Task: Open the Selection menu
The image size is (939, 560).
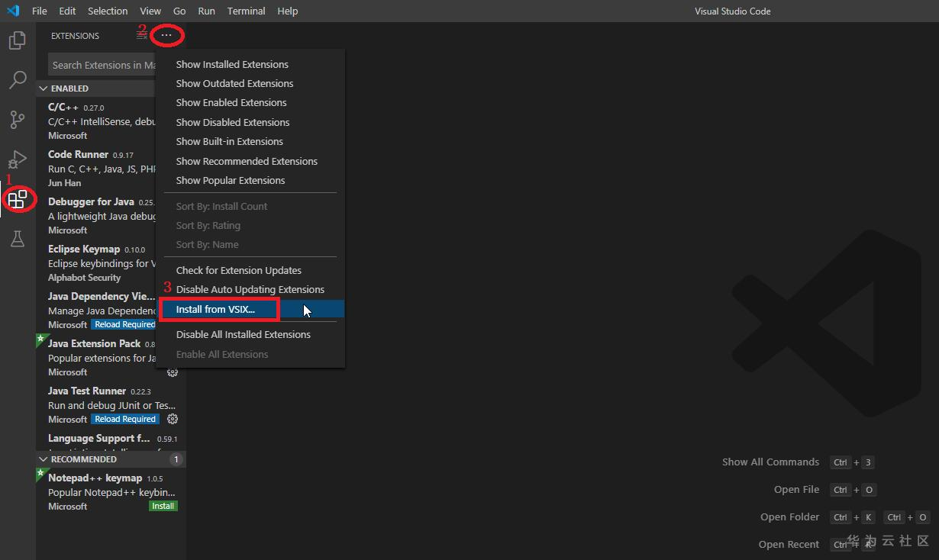Action: (108, 11)
